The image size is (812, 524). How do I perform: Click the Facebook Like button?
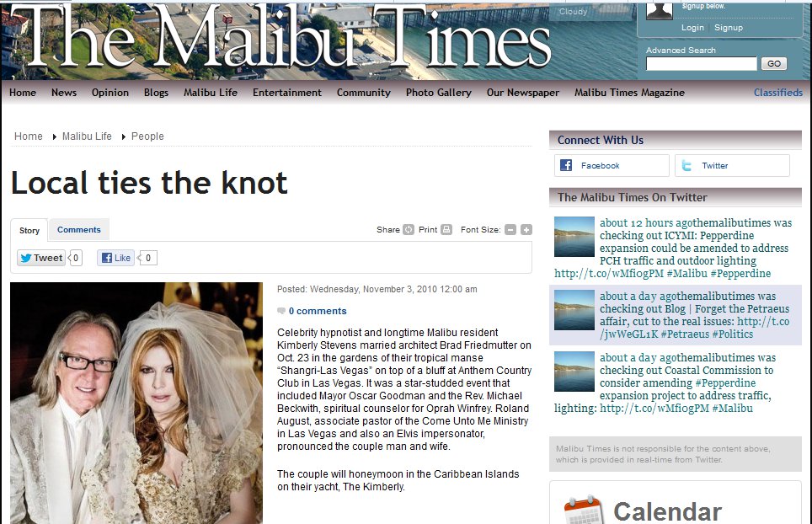point(116,258)
